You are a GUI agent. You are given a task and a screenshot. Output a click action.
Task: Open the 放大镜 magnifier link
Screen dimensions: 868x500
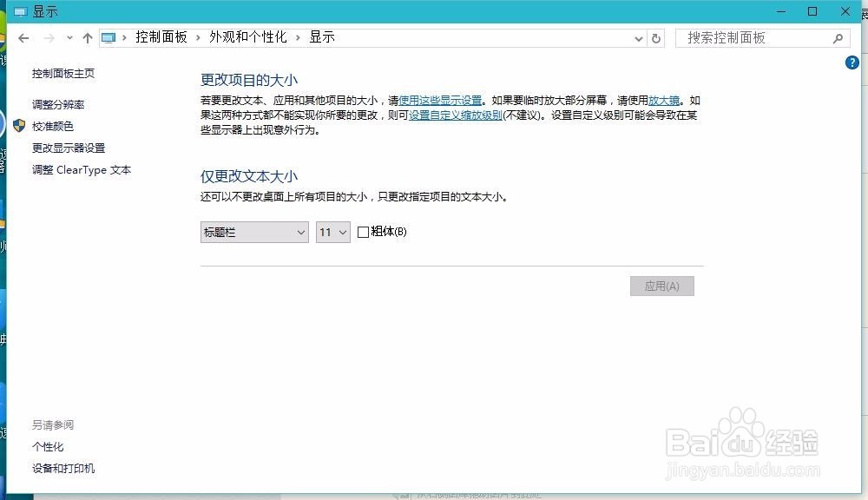click(x=665, y=101)
